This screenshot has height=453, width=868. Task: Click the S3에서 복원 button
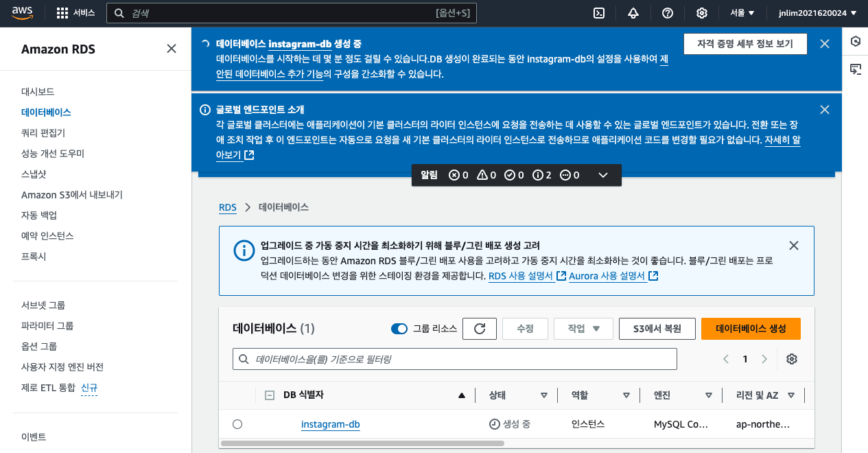(x=657, y=329)
